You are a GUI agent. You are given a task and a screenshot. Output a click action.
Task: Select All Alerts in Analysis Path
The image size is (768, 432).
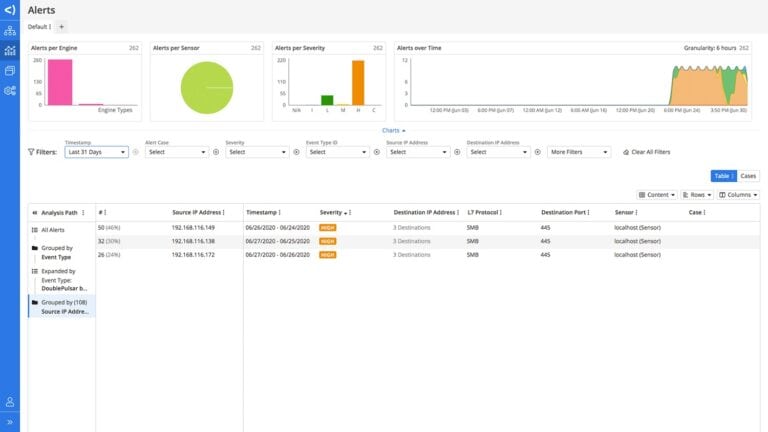(53, 230)
